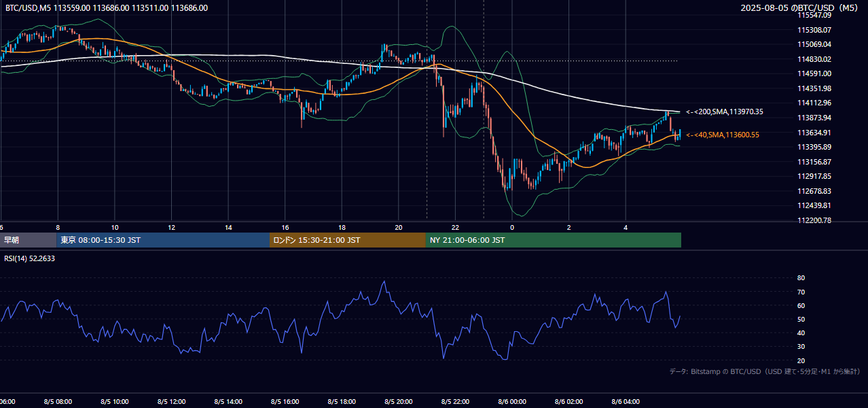Click price axis label 115069.04

coord(814,44)
